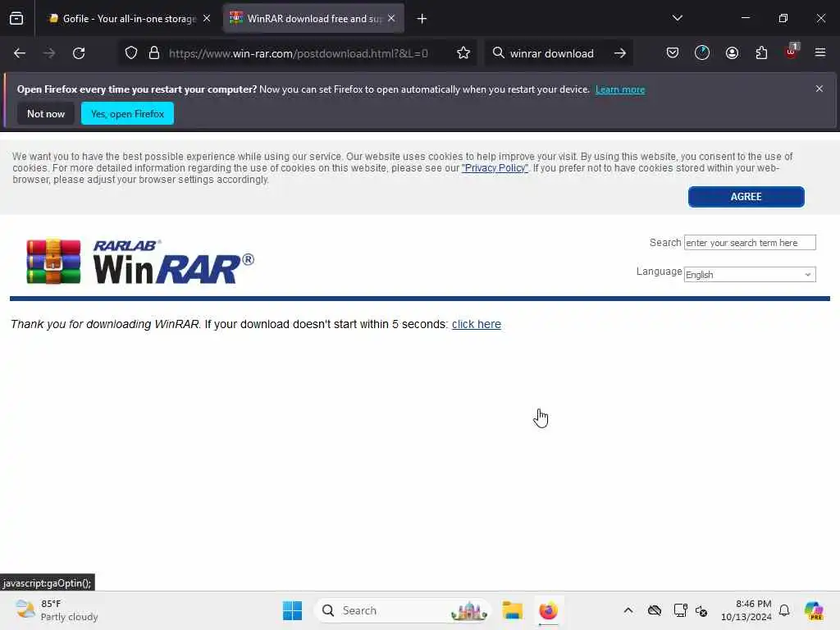Open the Privacy Policy link
840x630 pixels.
click(x=495, y=168)
